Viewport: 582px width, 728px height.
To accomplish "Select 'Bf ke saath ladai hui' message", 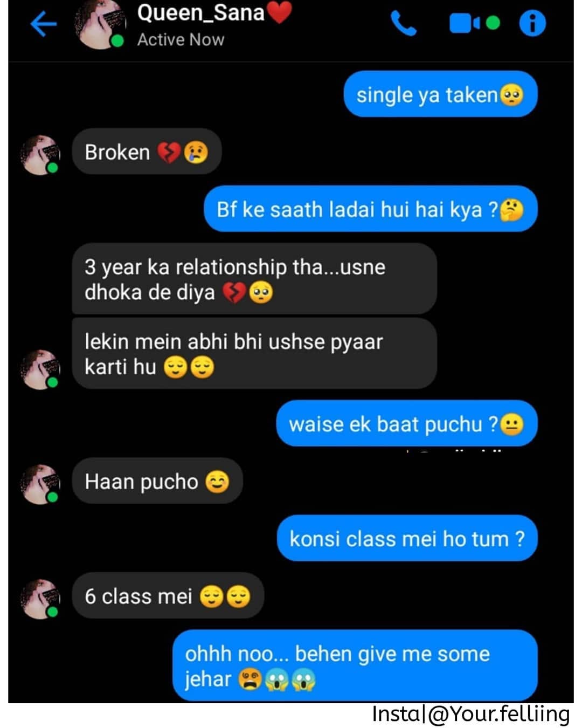I will click(x=370, y=209).
